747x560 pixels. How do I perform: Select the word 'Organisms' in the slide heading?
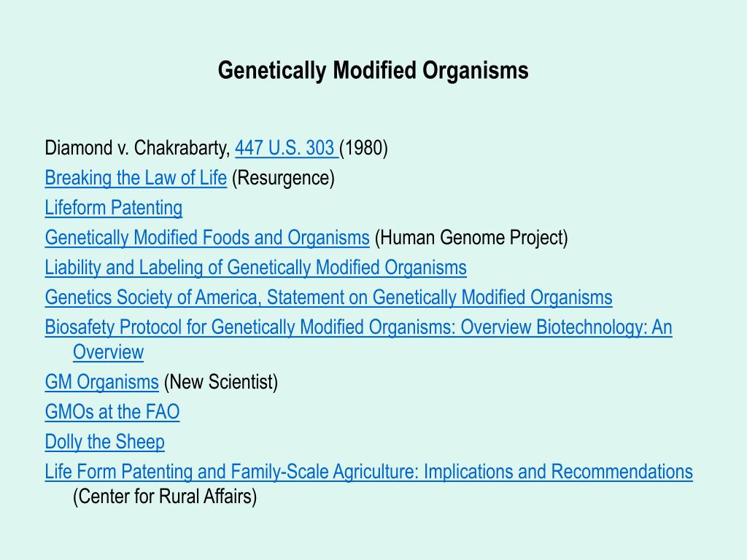[475, 71]
